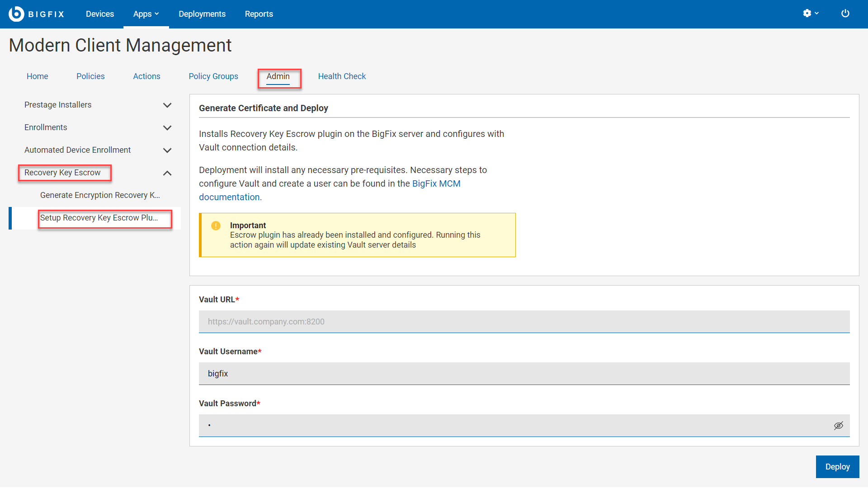Open Reports in the top navigation

point(259,14)
